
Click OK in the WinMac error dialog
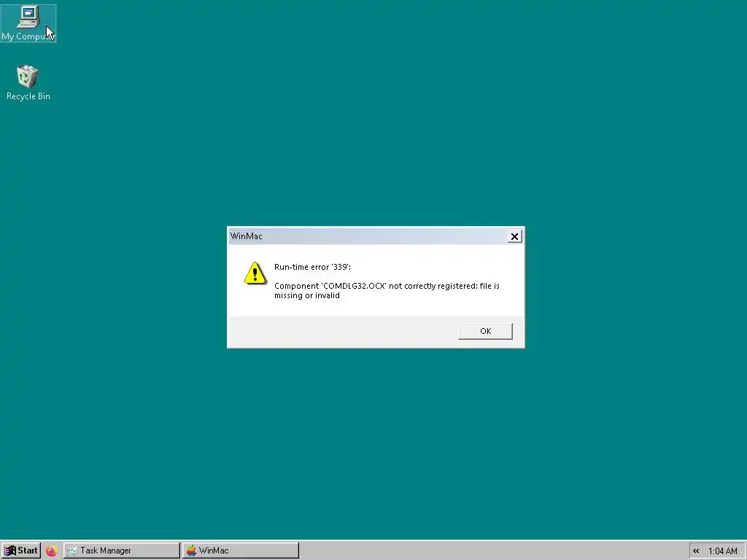pyautogui.click(x=485, y=331)
